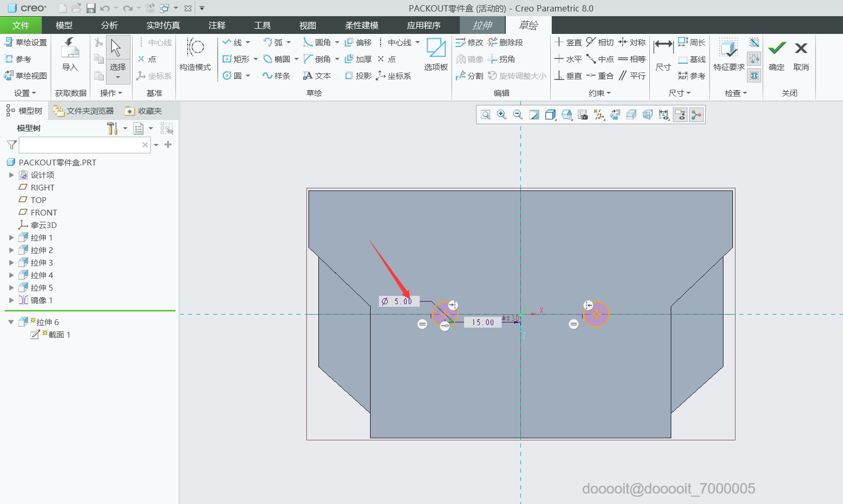Click the model tree filter input field
This screenshot has height=504, width=843.
click(85, 145)
